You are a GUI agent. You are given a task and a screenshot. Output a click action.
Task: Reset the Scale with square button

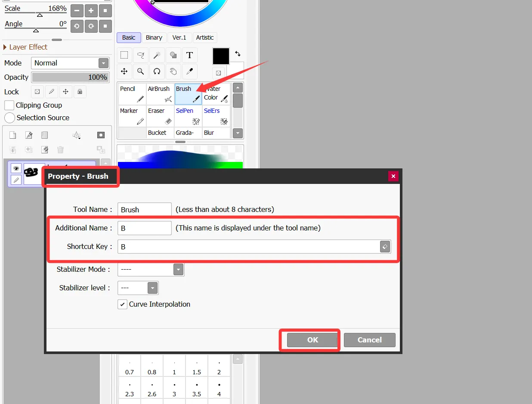105,10
